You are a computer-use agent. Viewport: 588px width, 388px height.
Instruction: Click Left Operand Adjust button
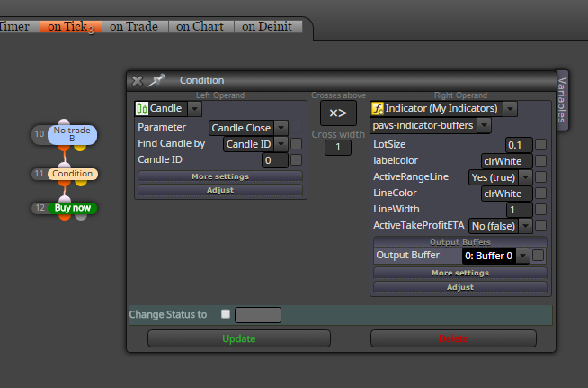click(x=220, y=190)
